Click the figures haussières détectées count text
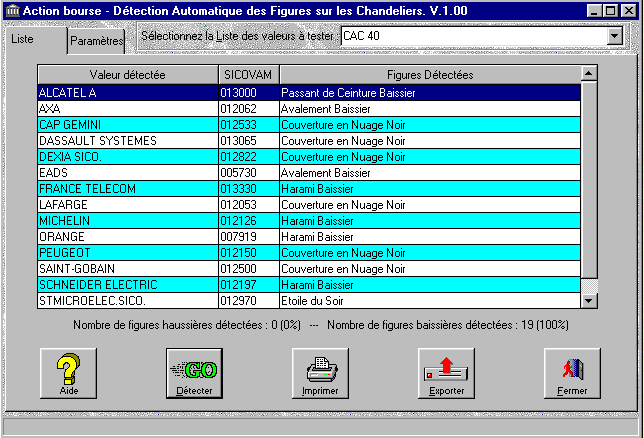Image resolution: width=644 pixels, height=438 pixels. (187, 325)
